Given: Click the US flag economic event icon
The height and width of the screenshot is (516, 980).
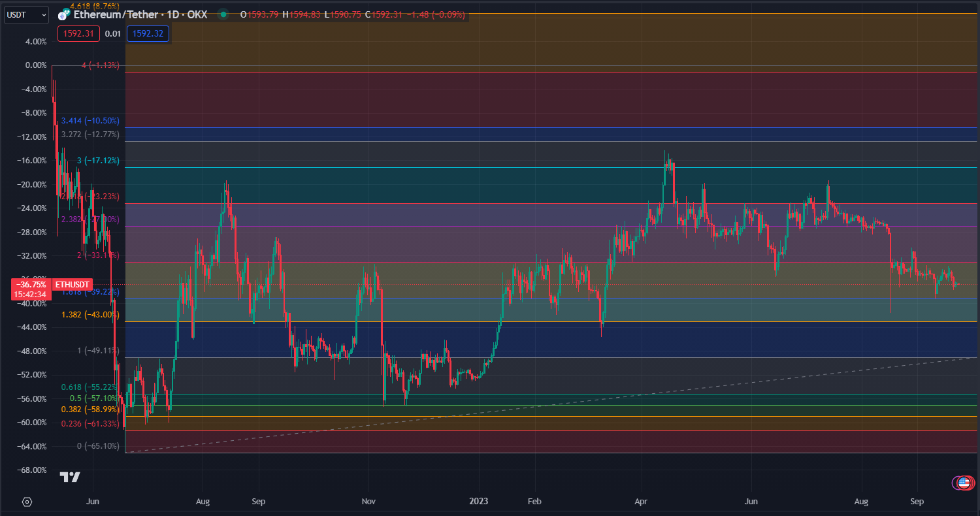Looking at the screenshot, I should pyautogui.click(x=962, y=483).
